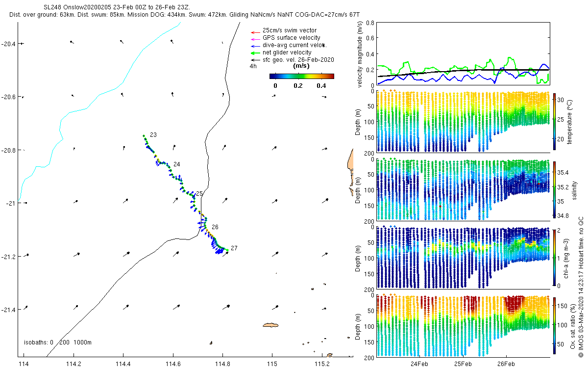The height and width of the screenshot is (368, 588).
Task: Click the dark red oxygen patch near 26Feb
Action: (514, 303)
